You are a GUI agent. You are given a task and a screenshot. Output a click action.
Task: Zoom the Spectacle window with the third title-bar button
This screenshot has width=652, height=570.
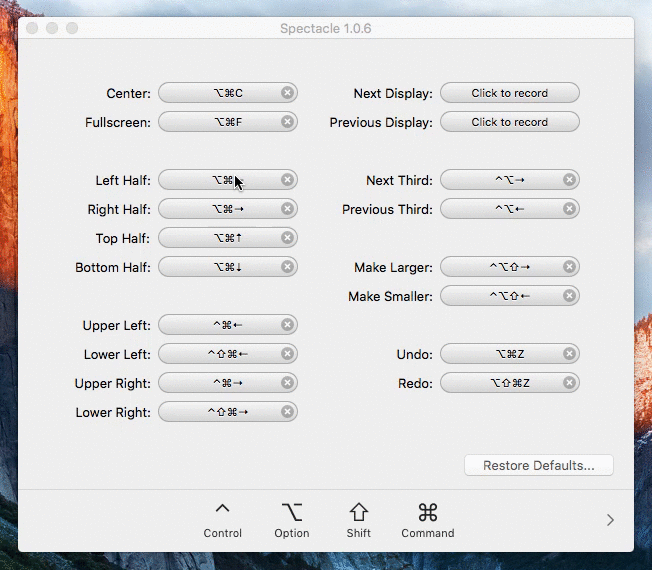[x=72, y=28]
